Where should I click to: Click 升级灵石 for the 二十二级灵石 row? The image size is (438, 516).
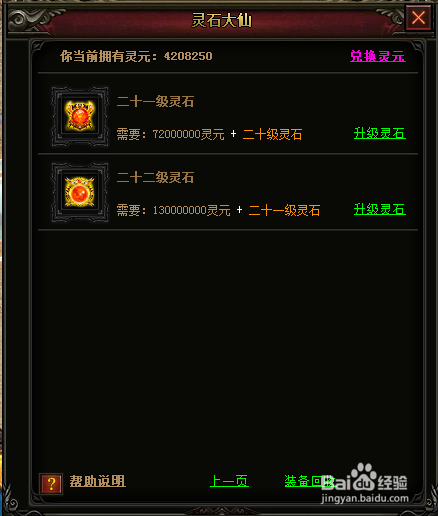(x=380, y=209)
